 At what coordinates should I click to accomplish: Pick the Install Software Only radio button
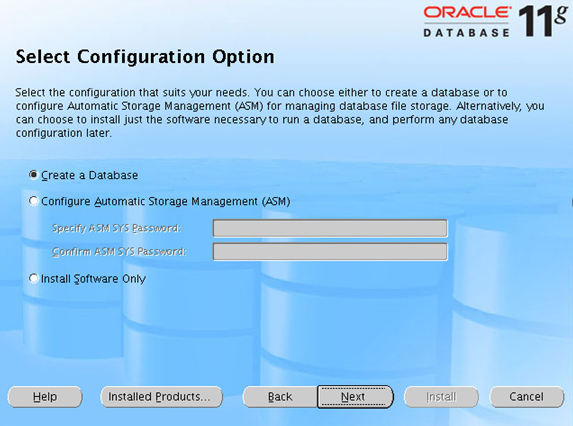tap(33, 278)
